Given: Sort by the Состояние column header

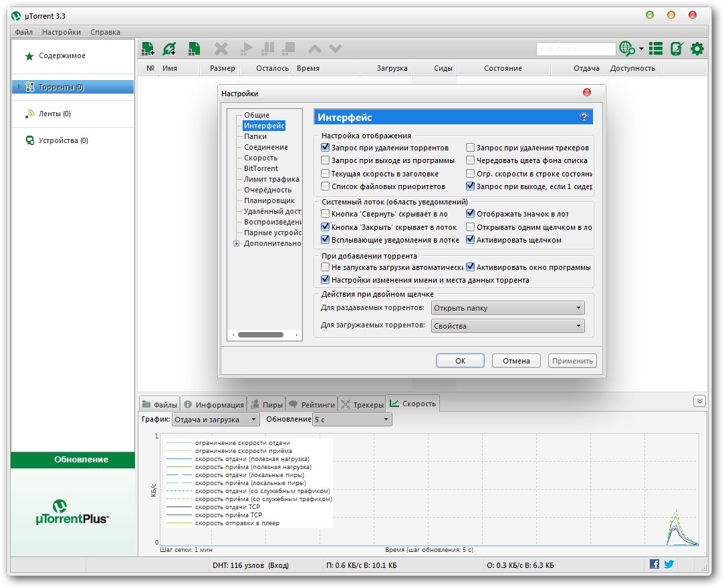Looking at the screenshot, I should coord(503,68).
